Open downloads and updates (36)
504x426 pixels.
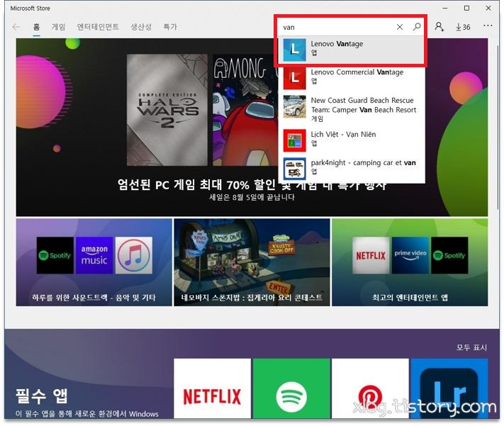point(463,27)
